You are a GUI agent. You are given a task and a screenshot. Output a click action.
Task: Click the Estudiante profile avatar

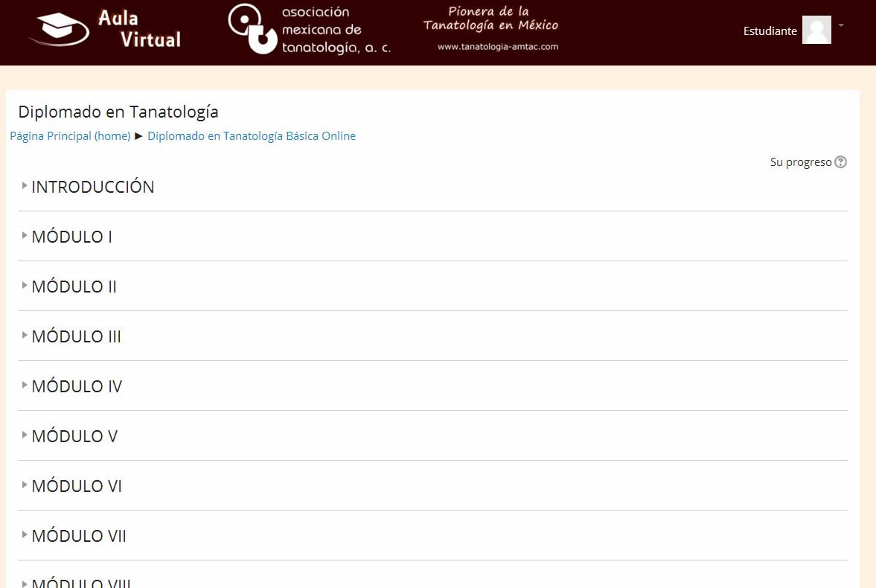tap(816, 30)
